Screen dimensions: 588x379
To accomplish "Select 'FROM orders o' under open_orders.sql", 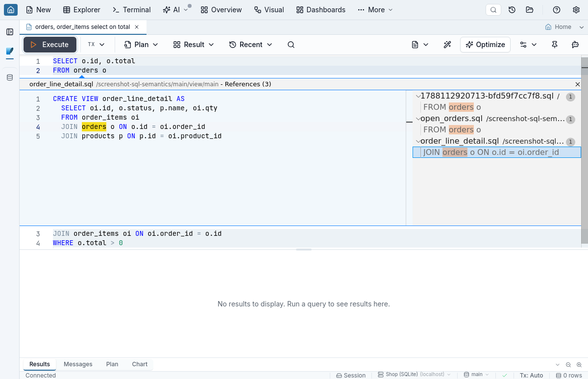I will (497, 130).
